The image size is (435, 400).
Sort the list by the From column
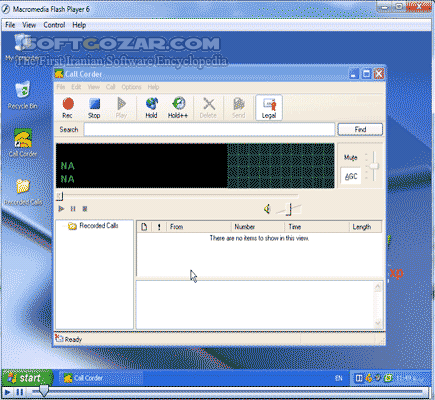click(199, 227)
